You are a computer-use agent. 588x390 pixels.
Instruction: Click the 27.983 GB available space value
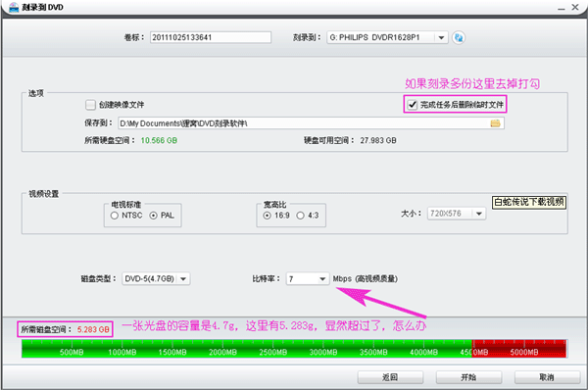(378, 141)
